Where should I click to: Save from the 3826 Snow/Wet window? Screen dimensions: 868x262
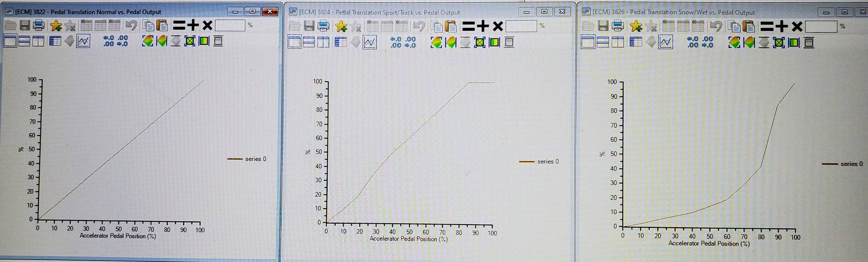(x=603, y=26)
